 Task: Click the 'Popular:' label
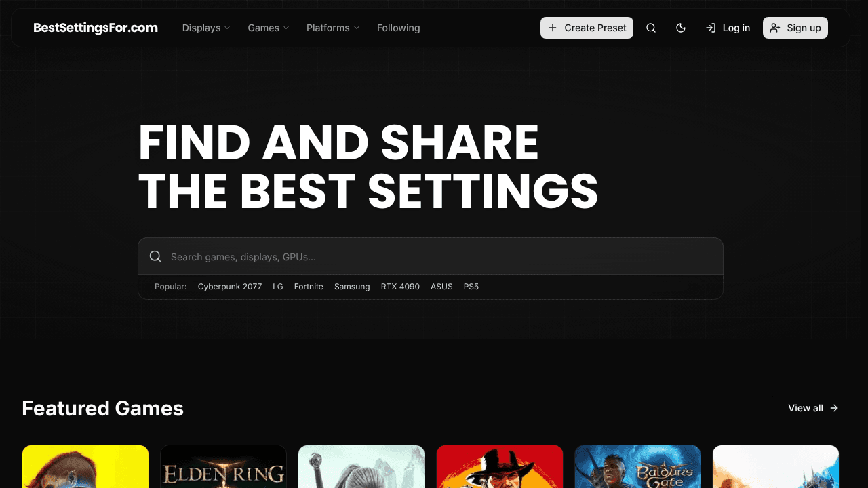pyautogui.click(x=171, y=287)
